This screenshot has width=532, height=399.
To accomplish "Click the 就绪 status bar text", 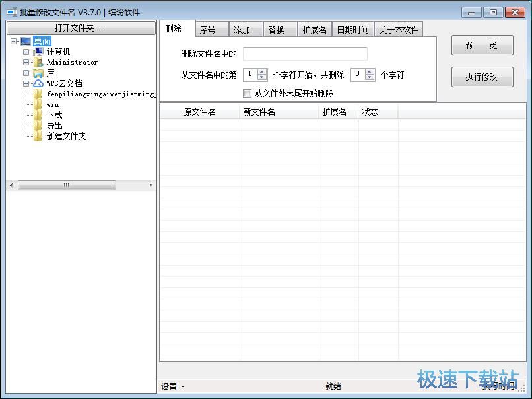I will point(333,386).
